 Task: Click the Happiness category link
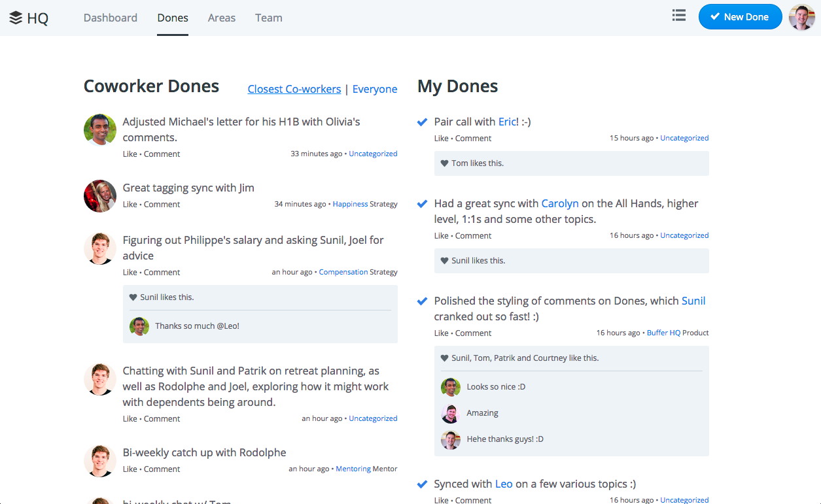pos(350,203)
